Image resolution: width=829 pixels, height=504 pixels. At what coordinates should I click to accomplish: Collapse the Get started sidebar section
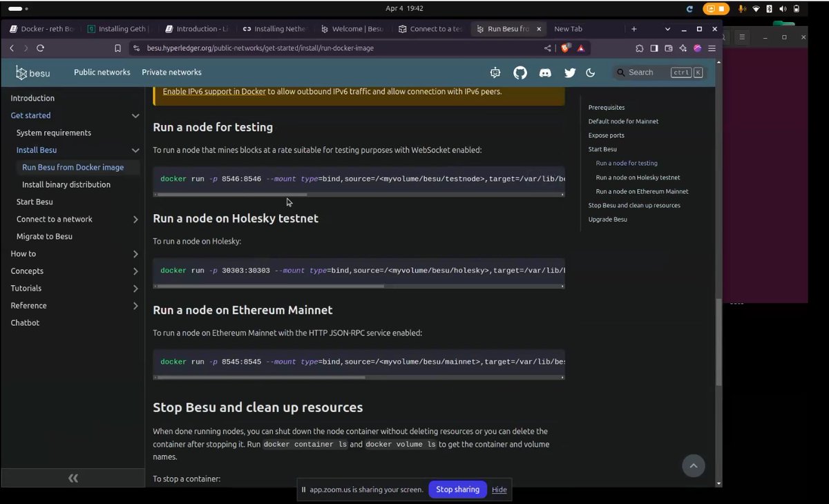[x=135, y=116]
